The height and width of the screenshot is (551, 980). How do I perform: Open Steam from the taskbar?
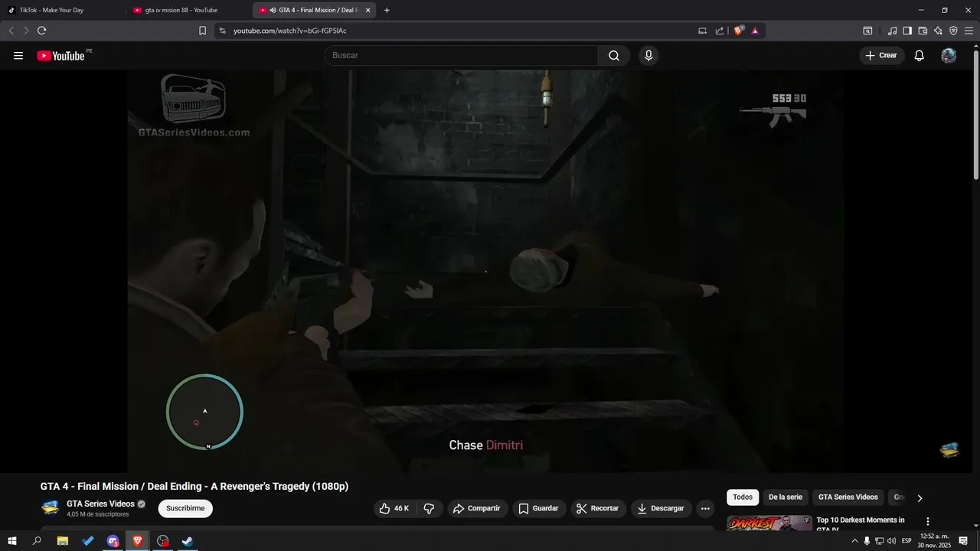(x=187, y=541)
